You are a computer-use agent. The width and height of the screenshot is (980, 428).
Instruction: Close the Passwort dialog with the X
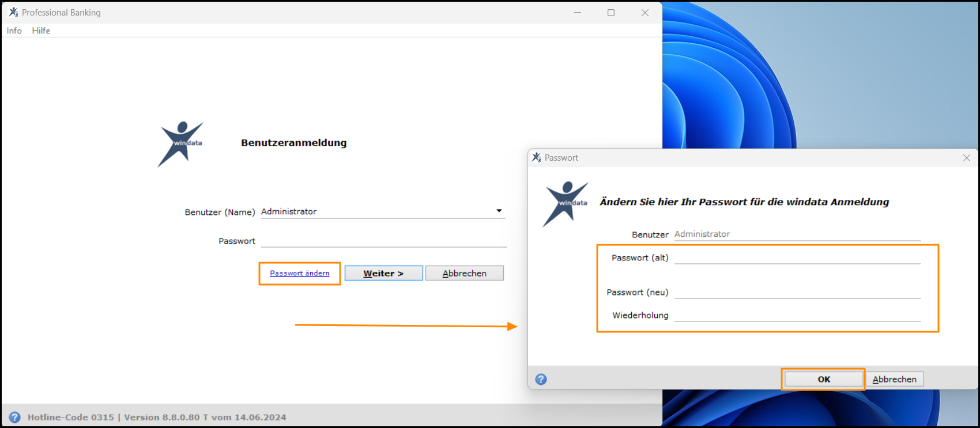tap(967, 158)
